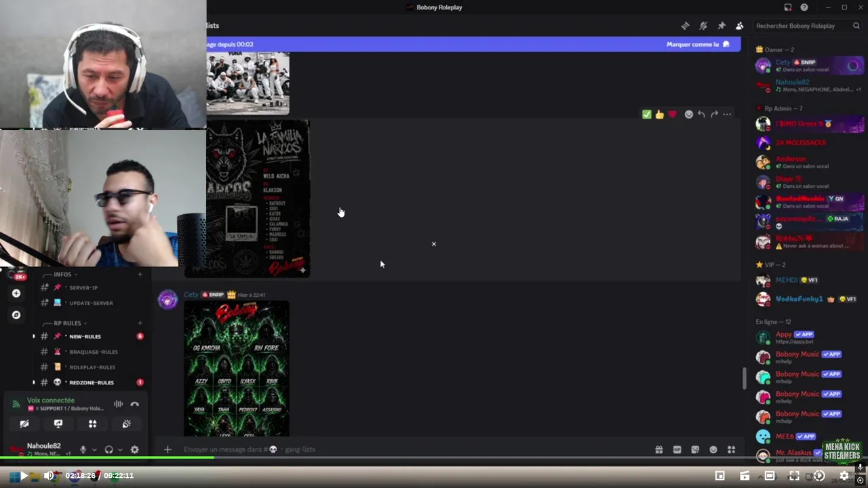
Task: Focus the Envoyer un message input
Action: 407,449
